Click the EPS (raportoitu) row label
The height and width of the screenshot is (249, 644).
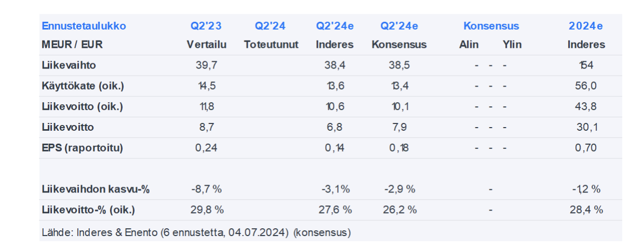[x=82, y=148]
